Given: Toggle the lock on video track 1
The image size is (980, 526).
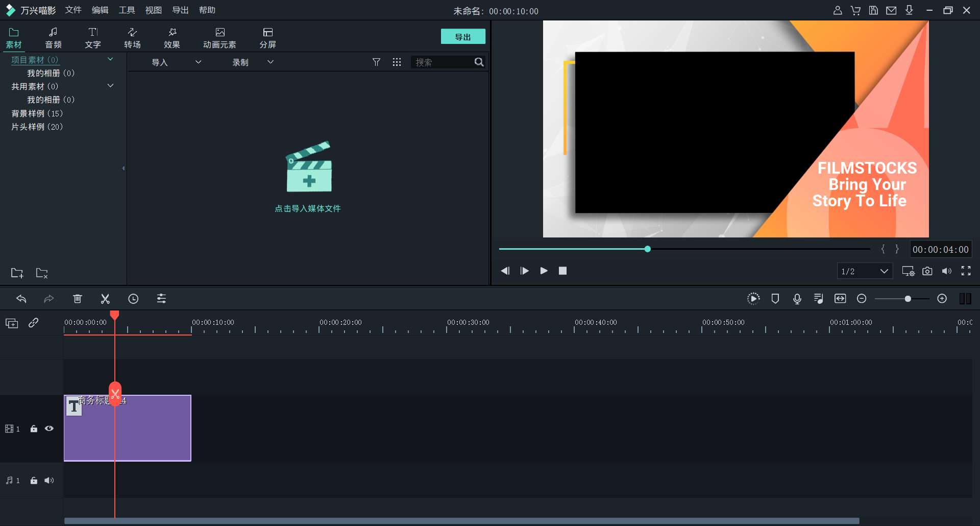Looking at the screenshot, I should pos(34,429).
